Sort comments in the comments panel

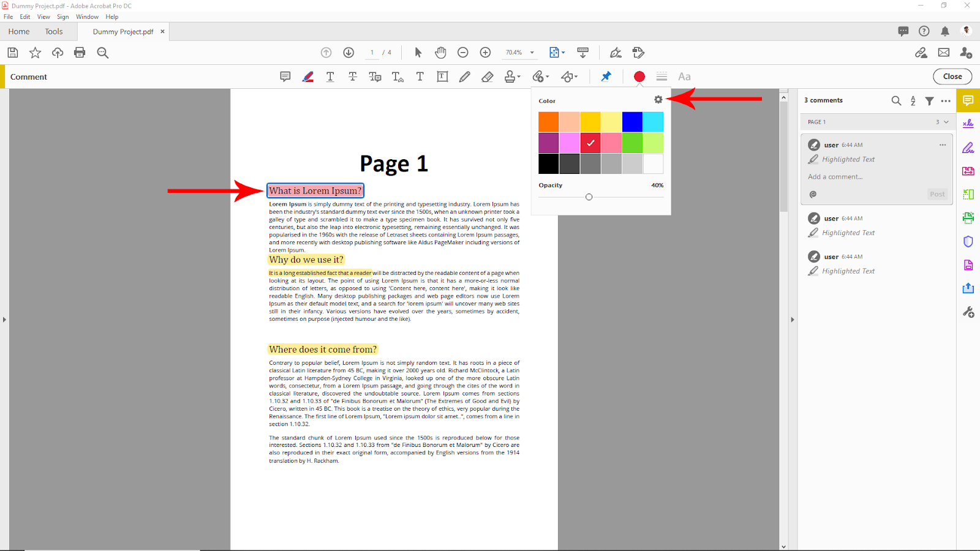click(913, 100)
